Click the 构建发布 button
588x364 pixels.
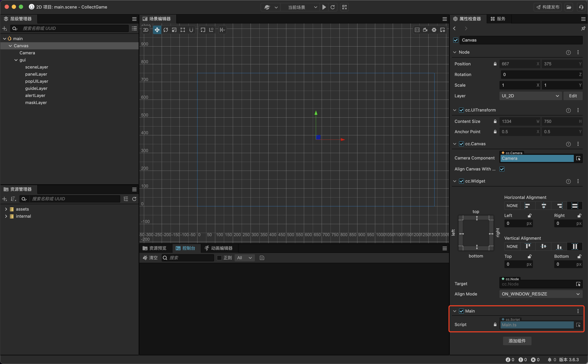(548, 7)
